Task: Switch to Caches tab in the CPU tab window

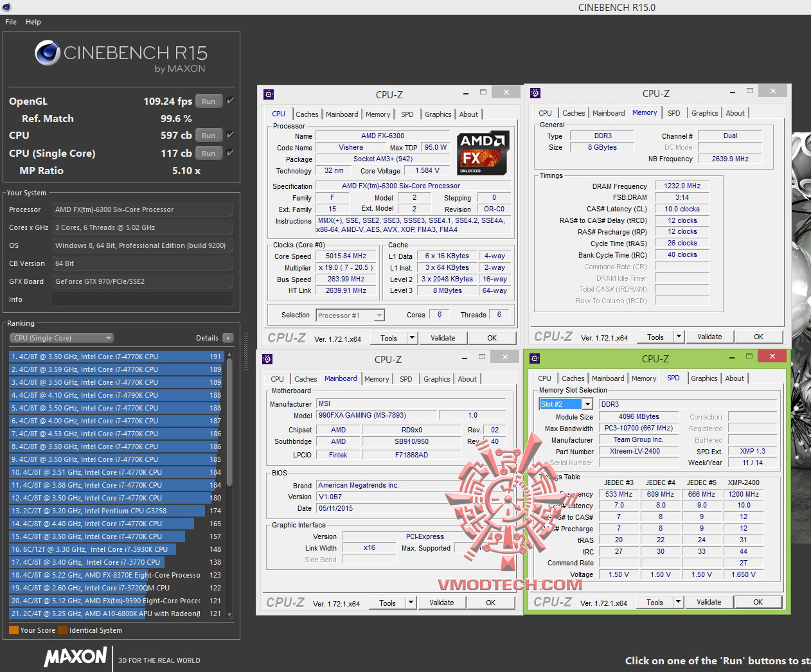Action: (x=307, y=114)
